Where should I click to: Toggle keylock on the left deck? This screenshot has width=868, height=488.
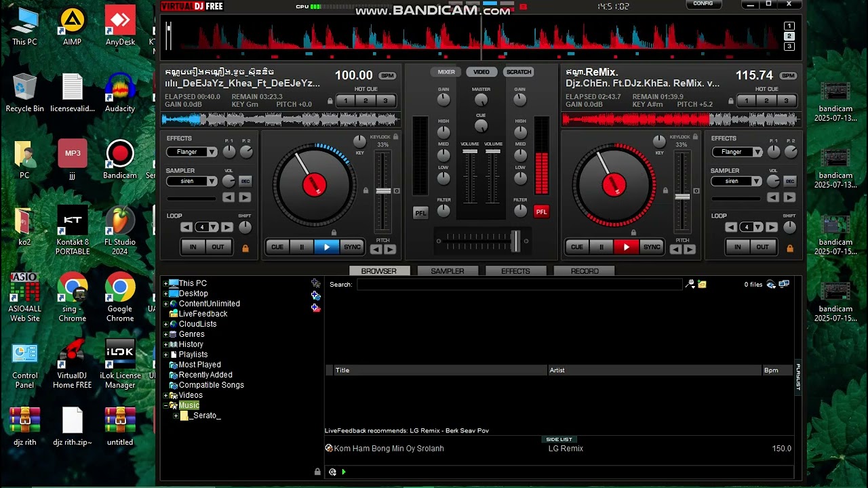(x=395, y=137)
